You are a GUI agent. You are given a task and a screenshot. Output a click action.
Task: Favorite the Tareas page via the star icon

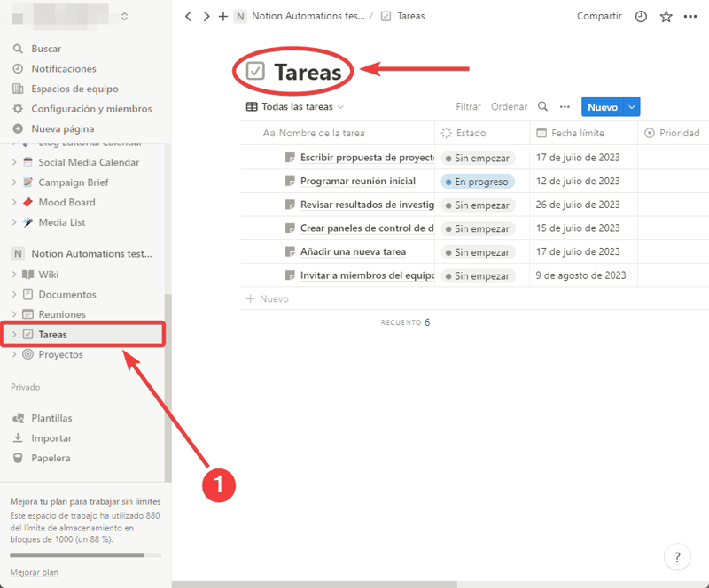click(666, 16)
